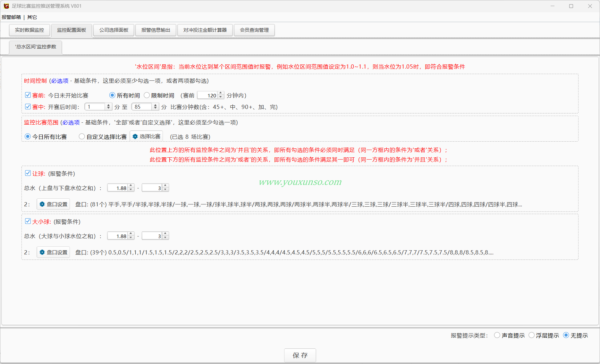Click the 赛前 minutes input field 120
Image resolution: width=600 pixels, height=364 pixels.
tap(207, 95)
